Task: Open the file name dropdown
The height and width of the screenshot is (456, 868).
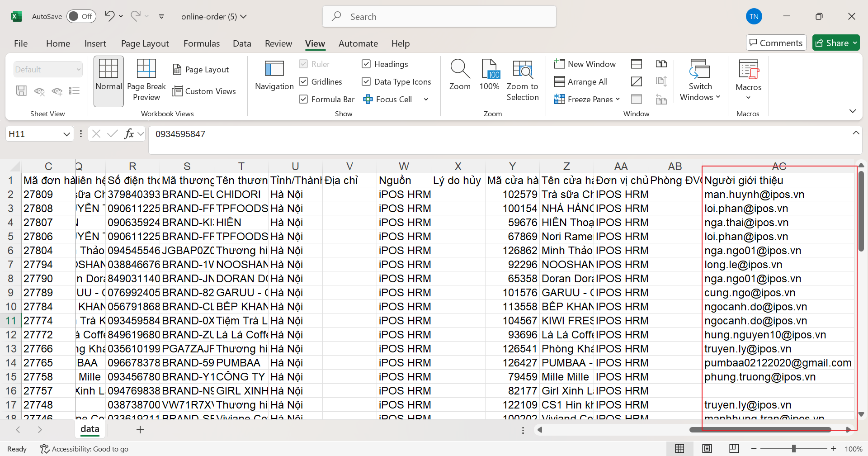Action: [x=244, y=17]
